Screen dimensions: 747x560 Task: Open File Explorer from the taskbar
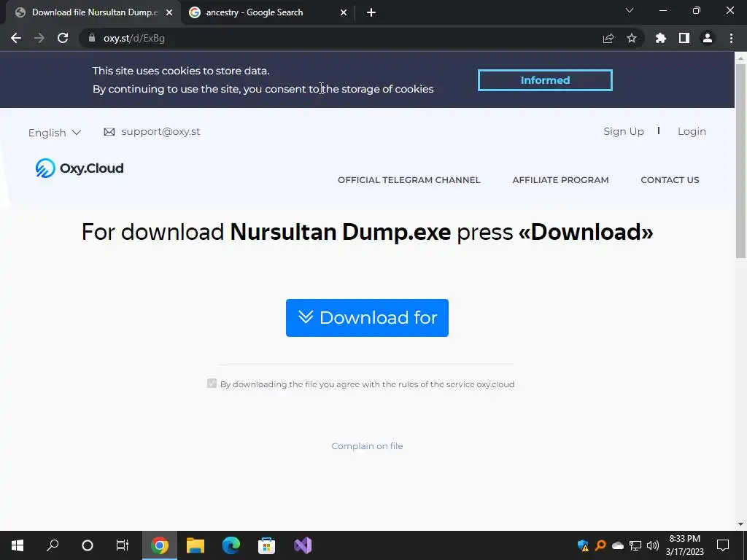196,545
